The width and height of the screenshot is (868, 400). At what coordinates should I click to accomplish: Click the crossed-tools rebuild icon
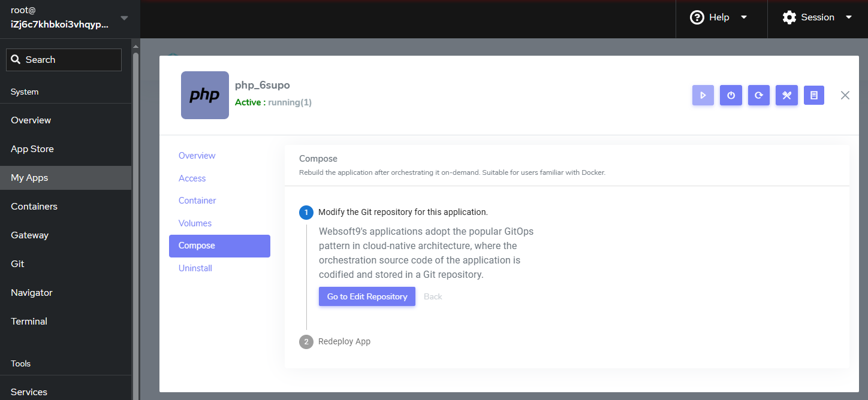tap(786, 95)
